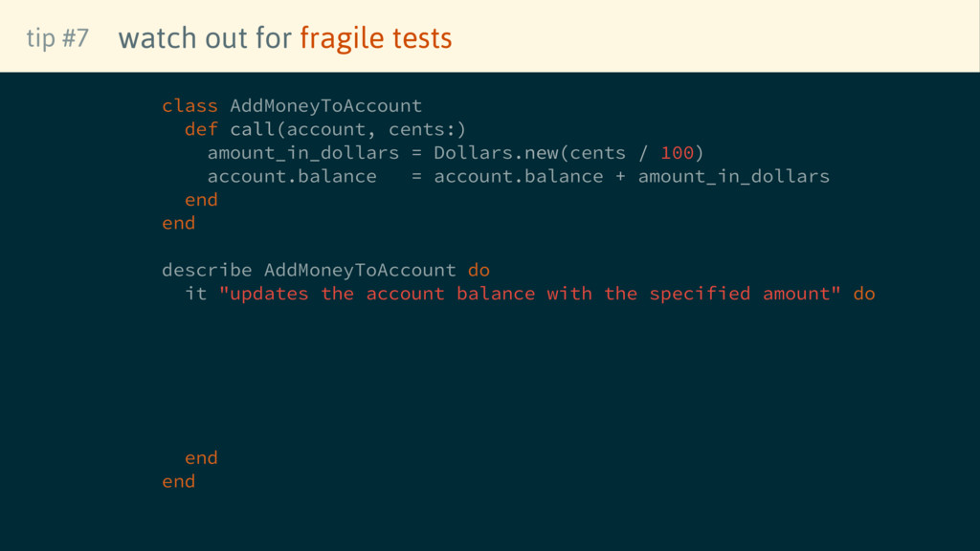Image resolution: width=980 pixels, height=551 pixels.
Task: Click the "class" keyword
Action: (x=189, y=105)
